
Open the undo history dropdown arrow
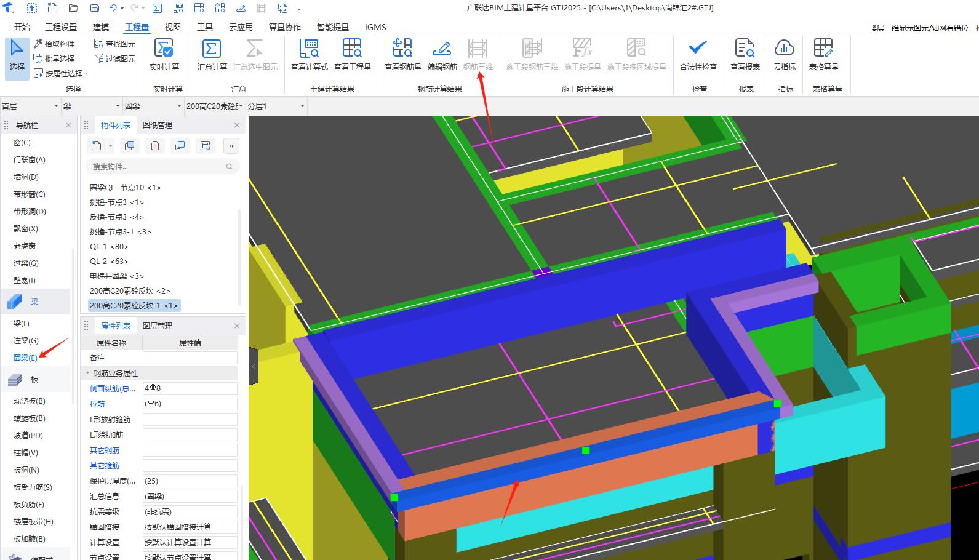point(122,9)
